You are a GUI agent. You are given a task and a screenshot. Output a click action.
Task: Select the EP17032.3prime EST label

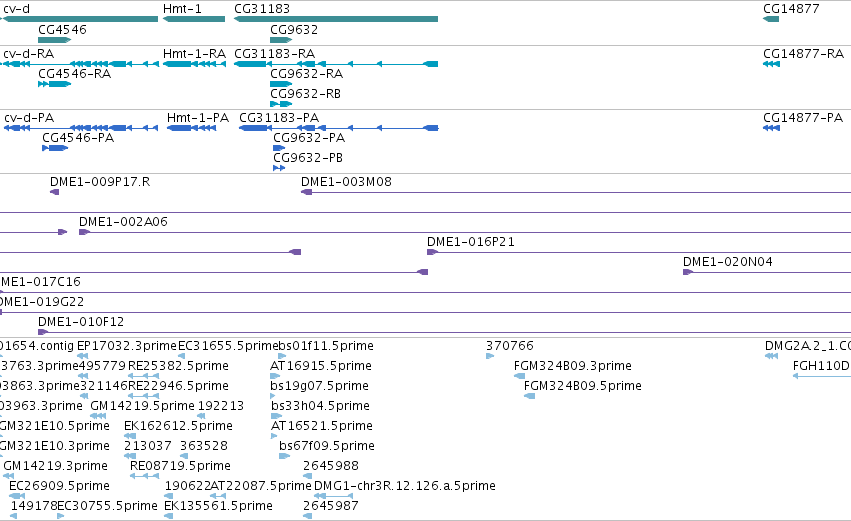(x=127, y=346)
